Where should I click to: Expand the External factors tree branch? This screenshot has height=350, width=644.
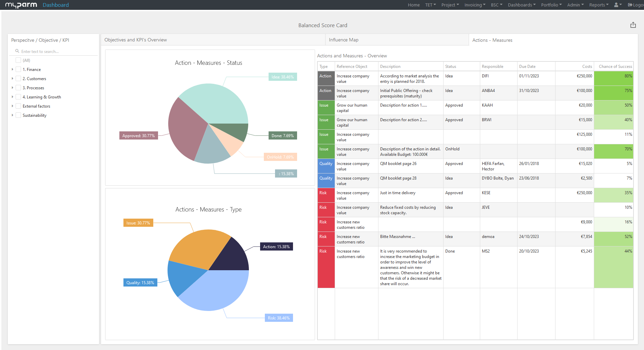point(13,106)
